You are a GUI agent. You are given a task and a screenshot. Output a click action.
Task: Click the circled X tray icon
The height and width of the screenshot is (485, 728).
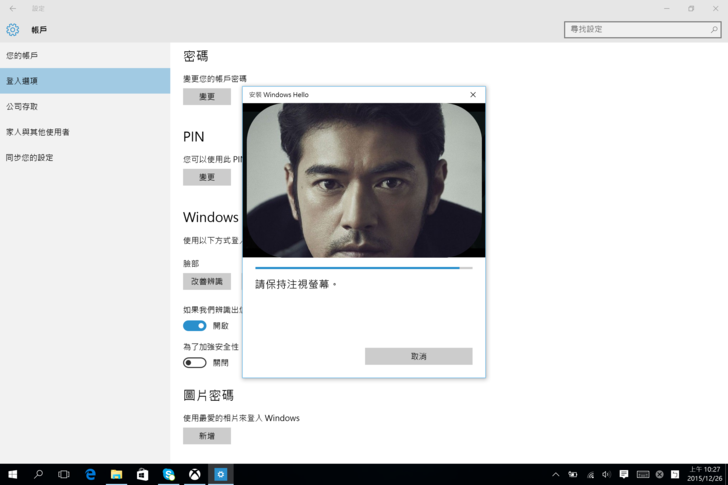click(659, 474)
